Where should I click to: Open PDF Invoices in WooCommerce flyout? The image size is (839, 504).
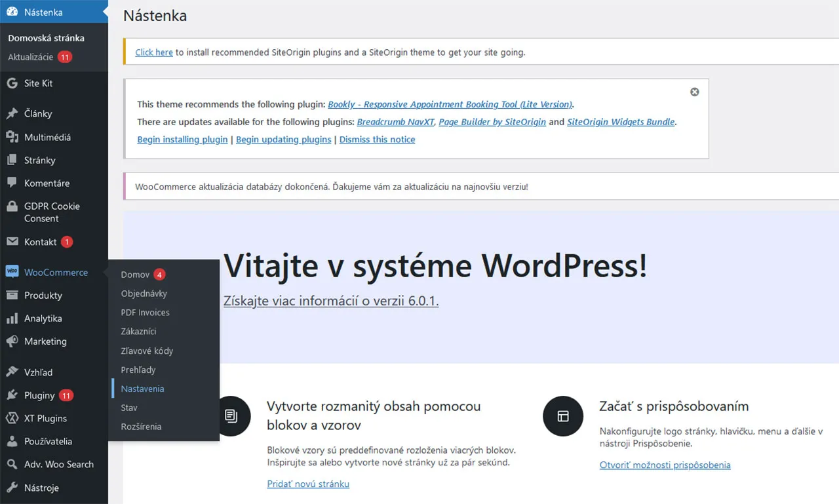tap(145, 313)
